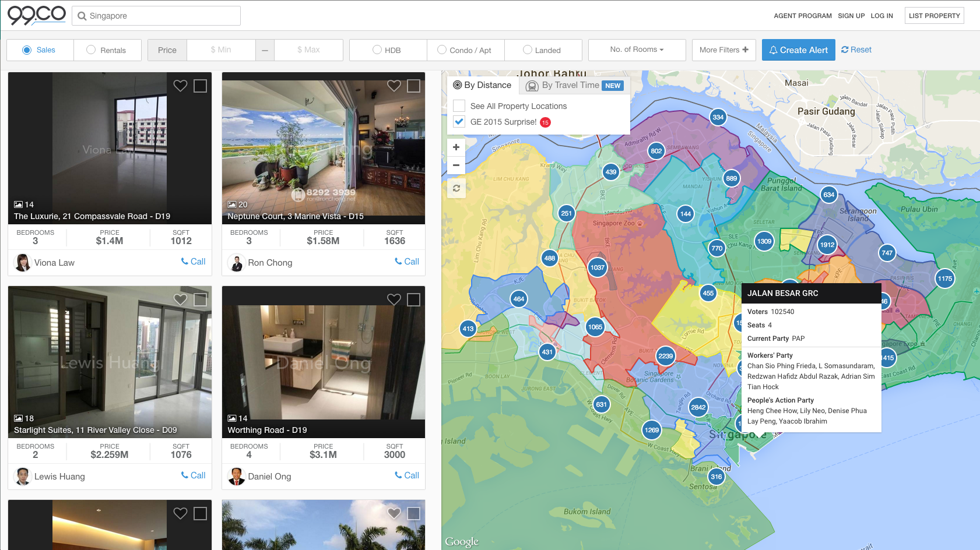Tick compare checkbox on Starlight Suites listing

click(x=200, y=299)
